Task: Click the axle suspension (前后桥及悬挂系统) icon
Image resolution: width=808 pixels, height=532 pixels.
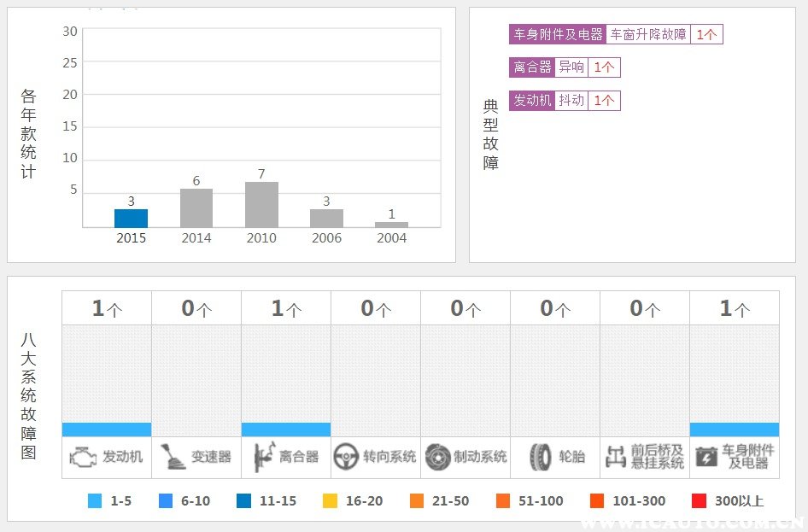Action: [x=616, y=457]
